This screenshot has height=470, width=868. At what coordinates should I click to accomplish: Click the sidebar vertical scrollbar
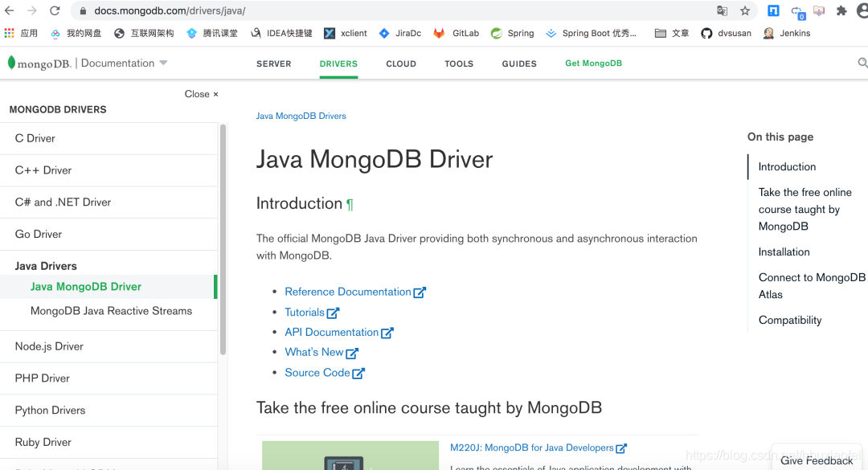223,239
